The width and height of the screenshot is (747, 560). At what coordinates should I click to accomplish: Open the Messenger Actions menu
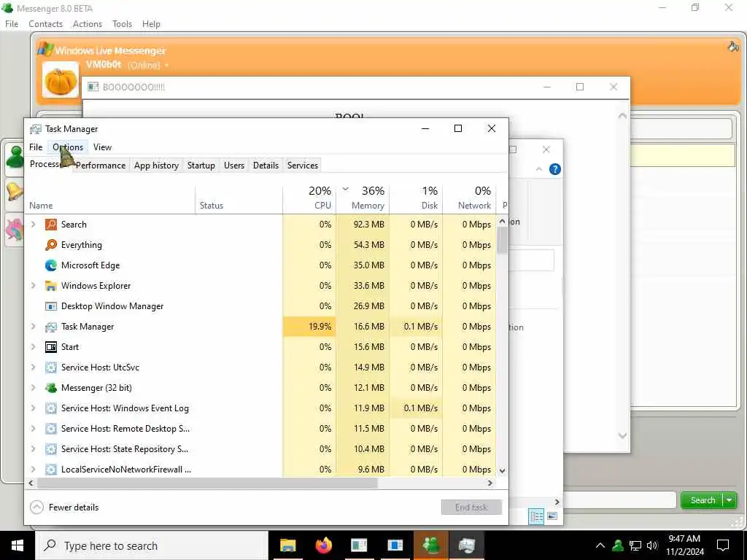tap(88, 24)
